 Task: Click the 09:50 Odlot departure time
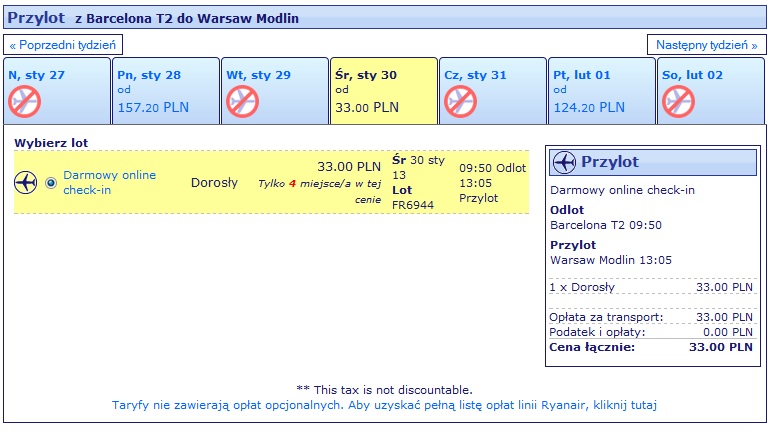[x=493, y=168]
